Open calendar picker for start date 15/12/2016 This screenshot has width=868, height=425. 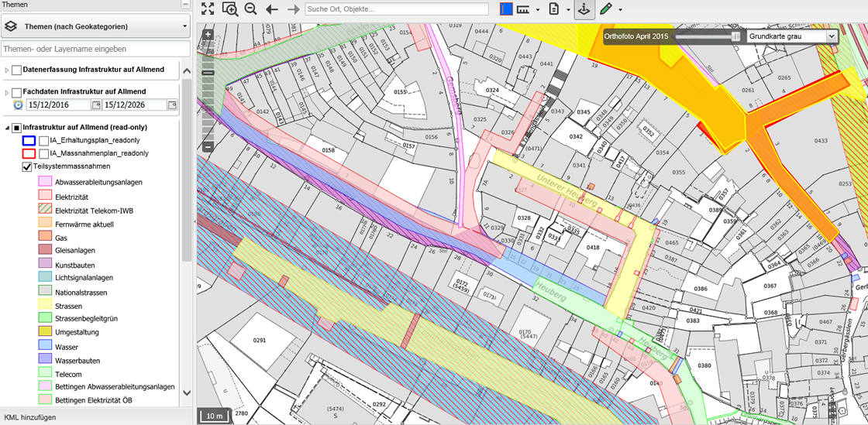coord(96,105)
